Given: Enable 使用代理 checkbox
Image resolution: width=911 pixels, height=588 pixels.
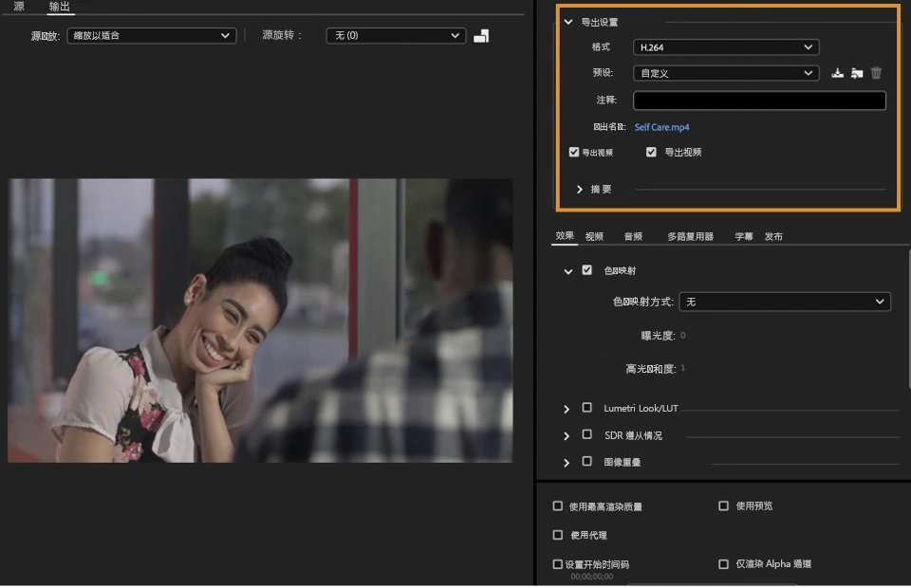Looking at the screenshot, I should click(x=558, y=535).
